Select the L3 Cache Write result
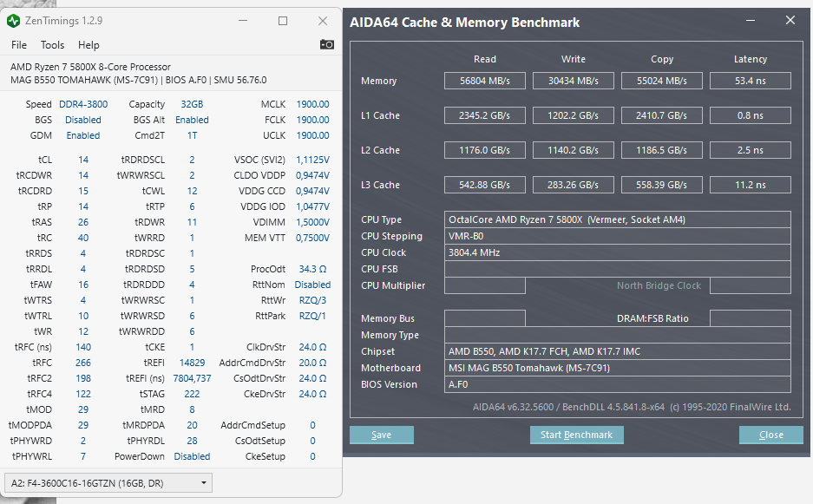813x504 pixels. coord(574,185)
